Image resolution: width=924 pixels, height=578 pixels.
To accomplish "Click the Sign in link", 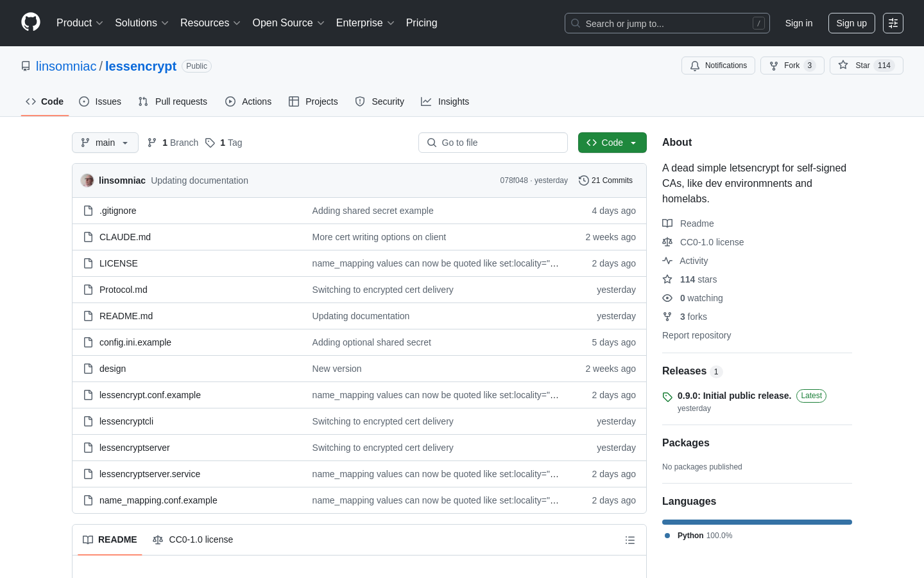I will [x=799, y=23].
